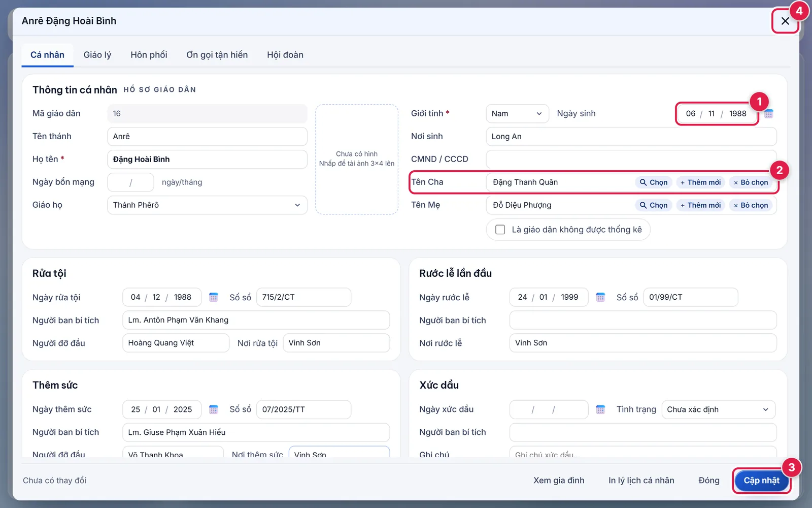
Task: Open Tình trạng dropdown Chưa xác định
Action: tap(719, 409)
